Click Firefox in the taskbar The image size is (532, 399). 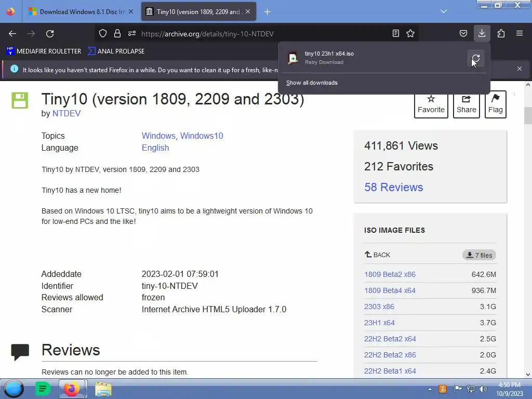pyautogui.click(x=72, y=389)
